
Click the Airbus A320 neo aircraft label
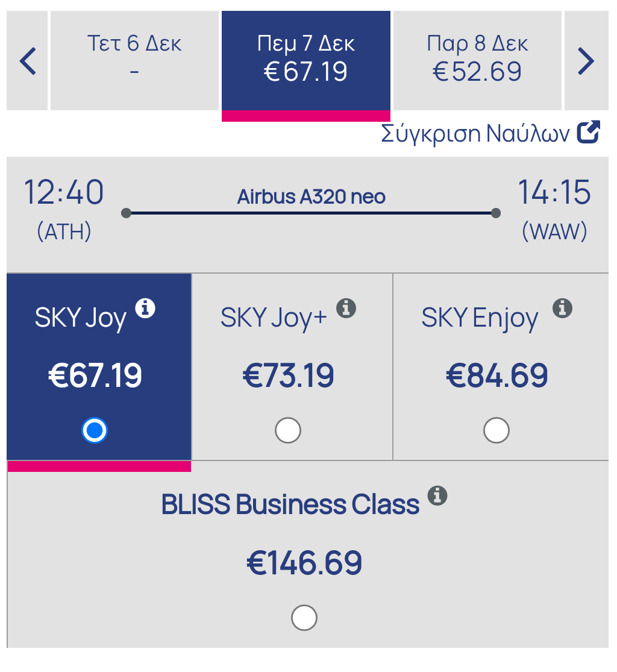point(311,197)
